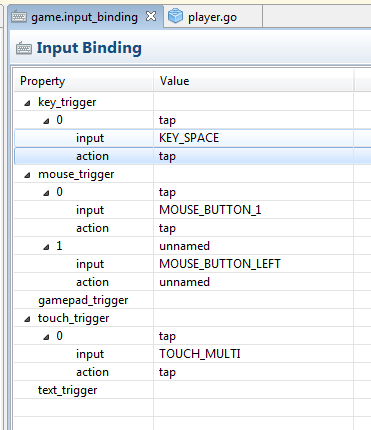Collapse the key_trigger tree node
Viewport: 371px width, 430px height.
(27, 103)
